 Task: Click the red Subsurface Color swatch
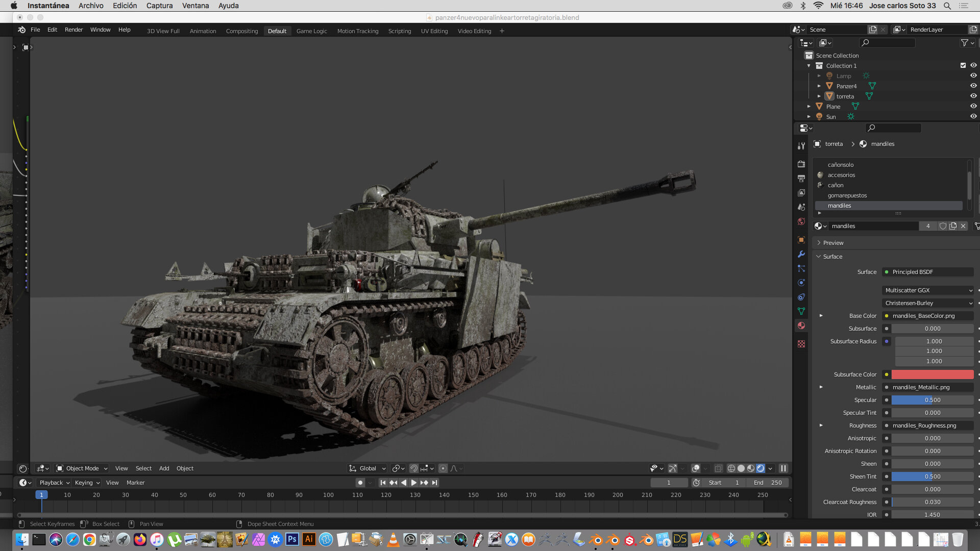pyautogui.click(x=933, y=374)
